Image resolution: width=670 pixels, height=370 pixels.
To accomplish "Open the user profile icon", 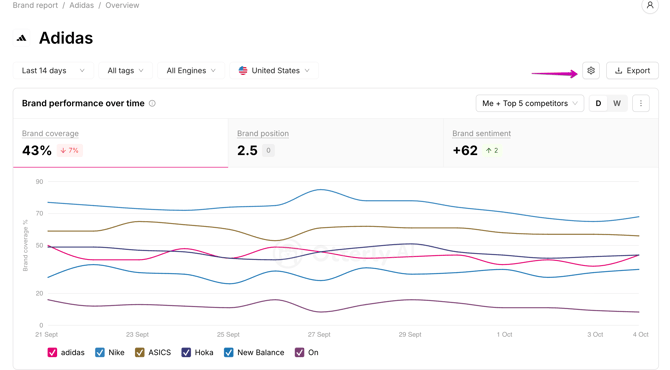I will 649,6.
